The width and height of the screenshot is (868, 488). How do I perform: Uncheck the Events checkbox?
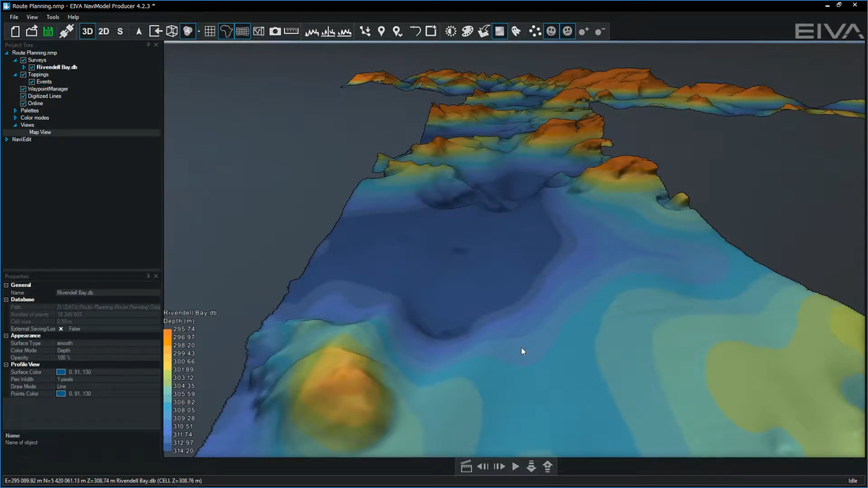tap(32, 81)
